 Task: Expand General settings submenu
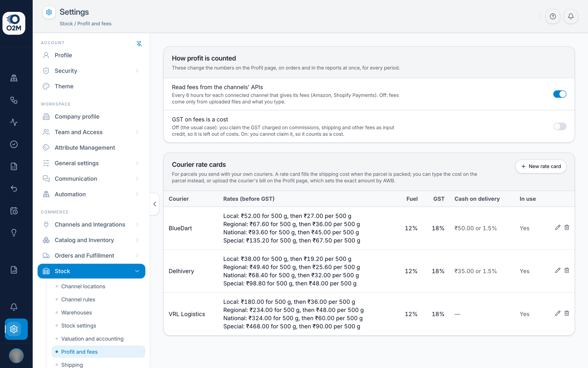click(x=91, y=163)
